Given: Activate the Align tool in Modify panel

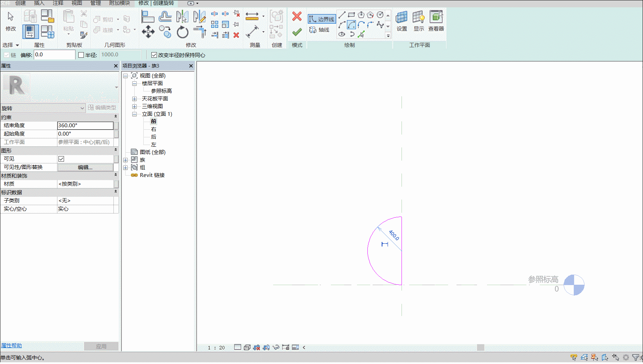Looking at the screenshot, I should 148,16.
